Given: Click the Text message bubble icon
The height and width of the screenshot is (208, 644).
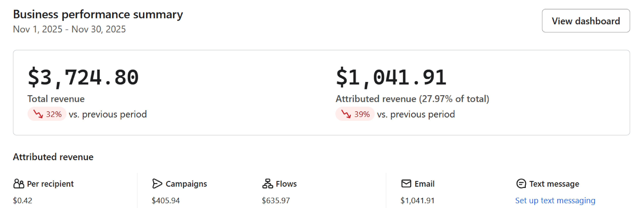Looking at the screenshot, I should coord(521,184).
